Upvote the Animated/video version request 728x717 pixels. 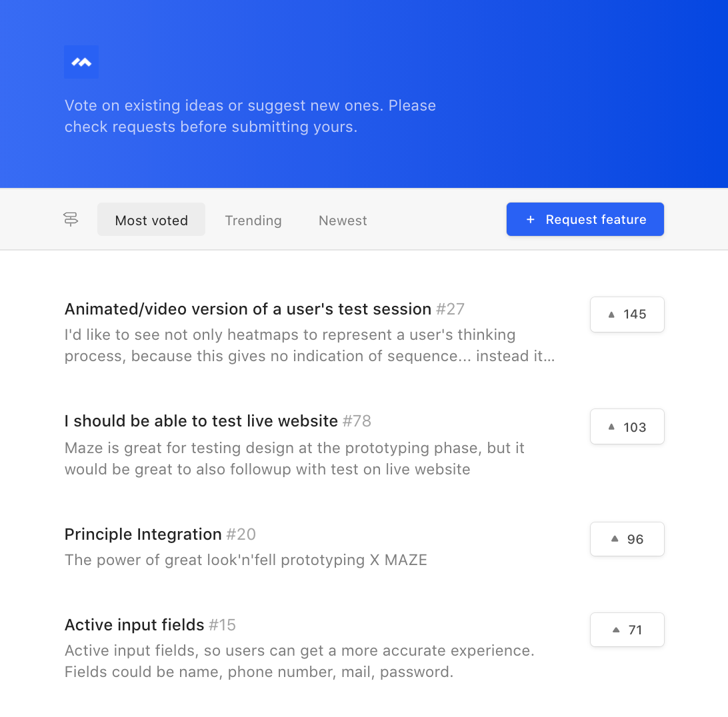627,315
